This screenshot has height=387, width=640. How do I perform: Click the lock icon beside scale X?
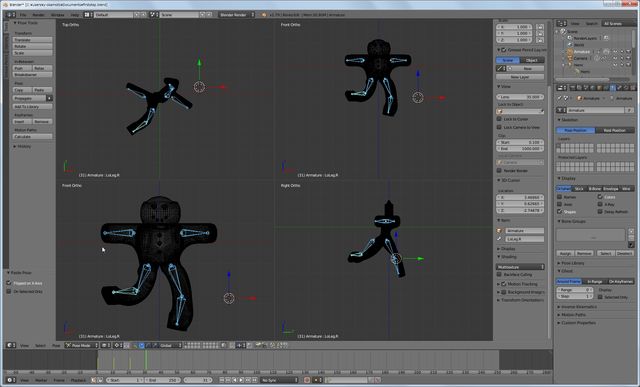click(x=540, y=27)
